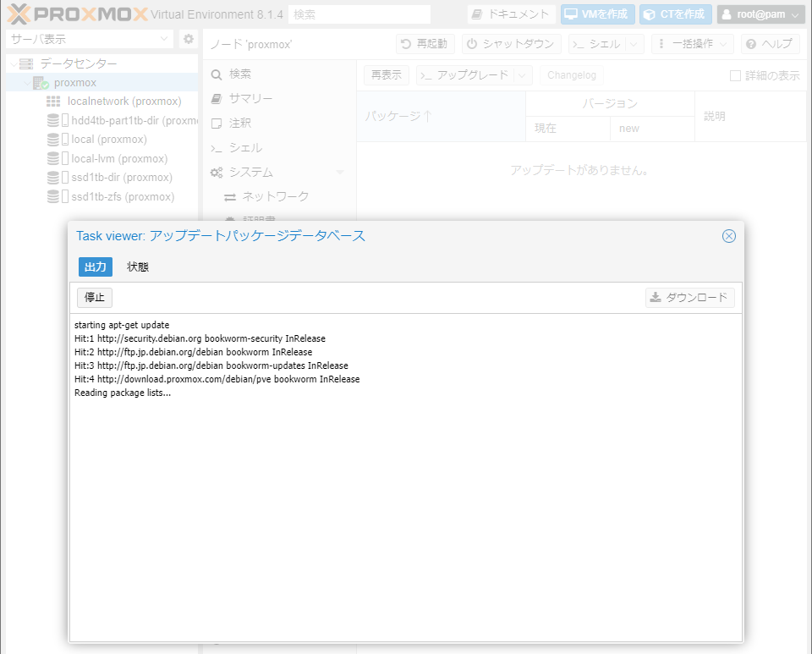Click the ドキュメント button
812x654 pixels.
coord(512,14)
